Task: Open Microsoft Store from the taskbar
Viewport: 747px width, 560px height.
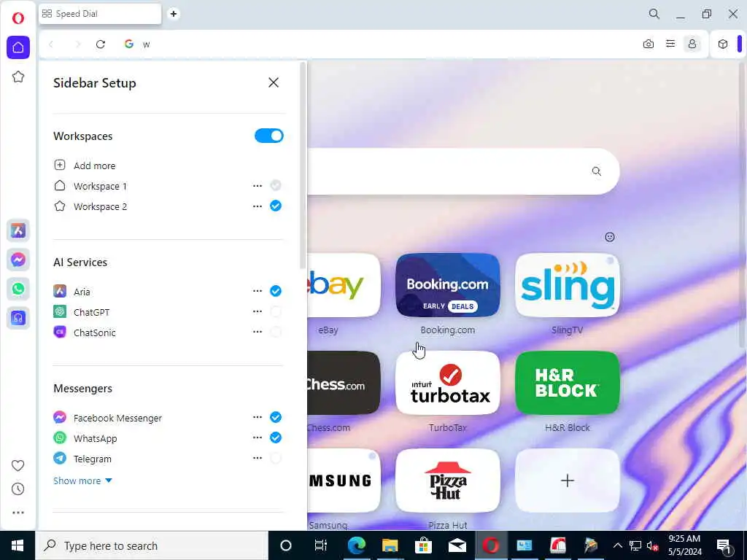Action: click(x=423, y=545)
